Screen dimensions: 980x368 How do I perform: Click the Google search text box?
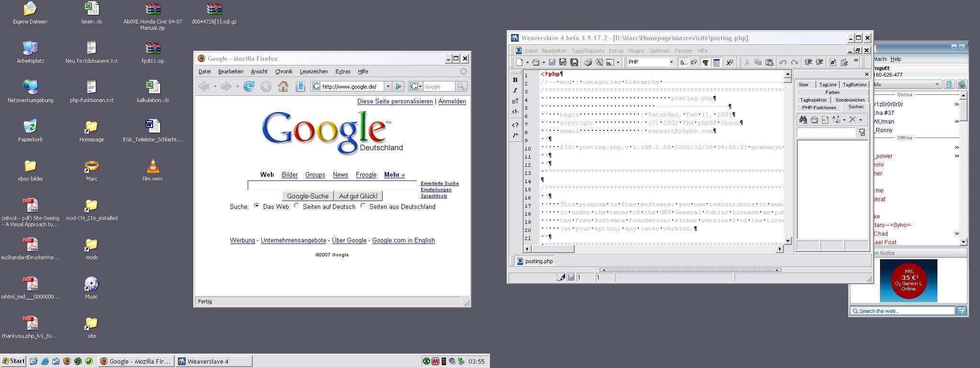[333, 185]
